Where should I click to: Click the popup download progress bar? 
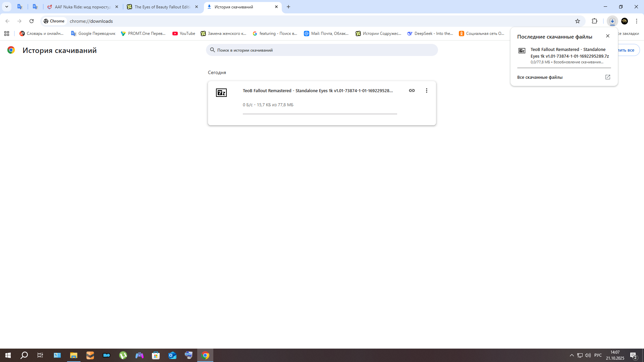click(564, 68)
